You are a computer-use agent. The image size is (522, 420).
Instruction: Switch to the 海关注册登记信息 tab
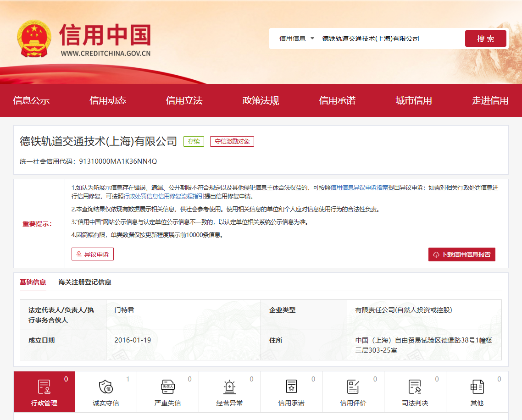(85, 282)
